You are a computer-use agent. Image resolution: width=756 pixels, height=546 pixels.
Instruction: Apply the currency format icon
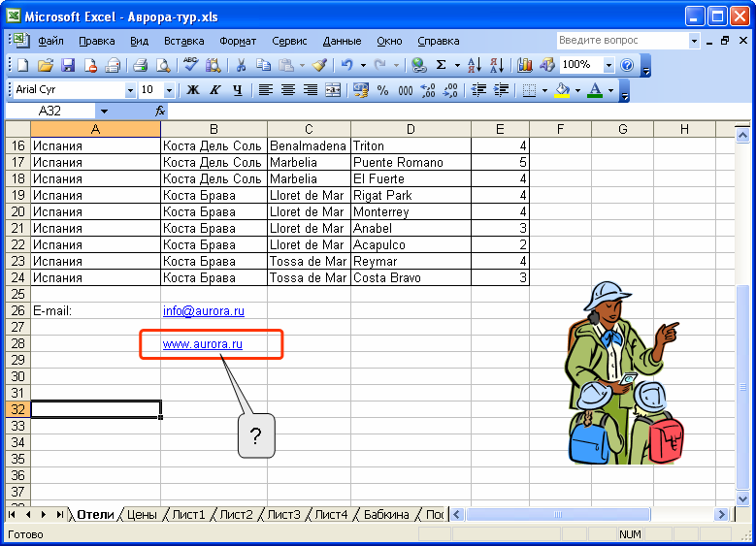click(361, 90)
